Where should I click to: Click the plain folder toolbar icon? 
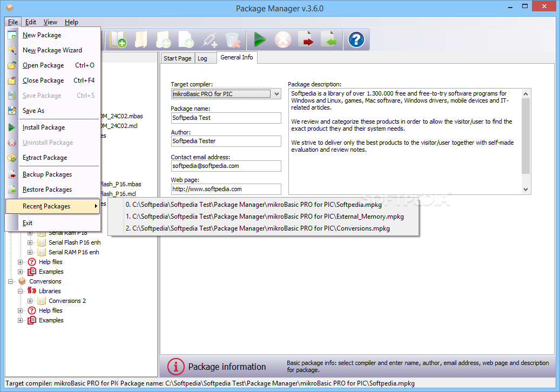[141, 39]
